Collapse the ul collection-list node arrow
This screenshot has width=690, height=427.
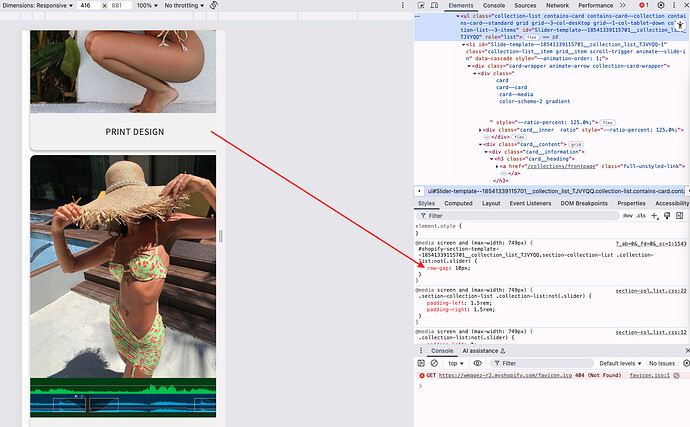pyautogui.click(x=458, y=16)
